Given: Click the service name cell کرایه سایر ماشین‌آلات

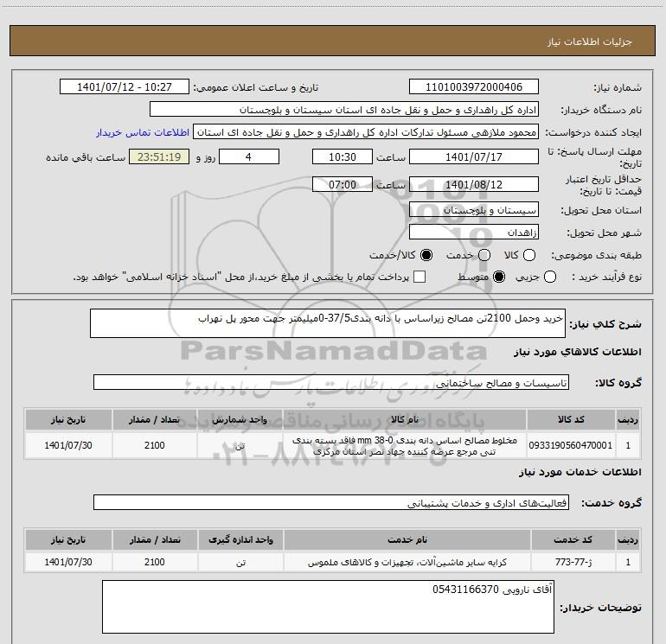Looking at the screenshot, I should (x=407, y=562).
